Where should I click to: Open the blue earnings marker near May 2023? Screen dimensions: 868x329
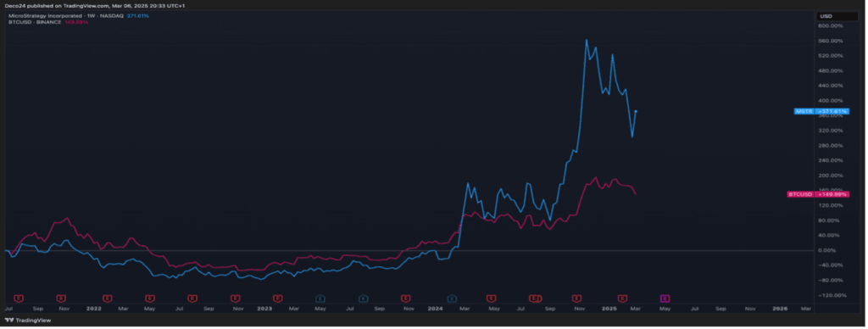pos(320,298)
